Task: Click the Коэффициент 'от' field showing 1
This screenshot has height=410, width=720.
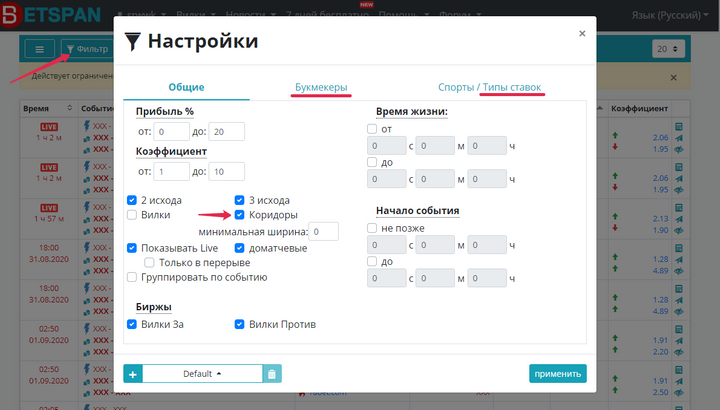Action: (171, 172)
